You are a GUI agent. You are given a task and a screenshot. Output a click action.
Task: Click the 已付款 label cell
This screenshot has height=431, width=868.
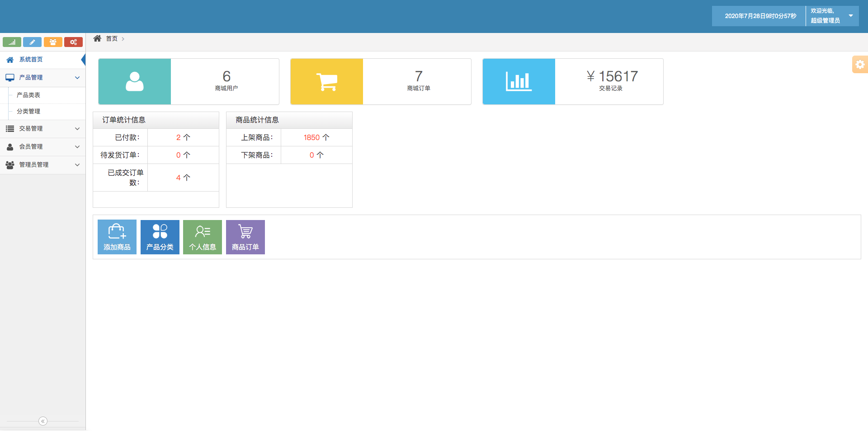pyautogui.click(x=120, y=137)
